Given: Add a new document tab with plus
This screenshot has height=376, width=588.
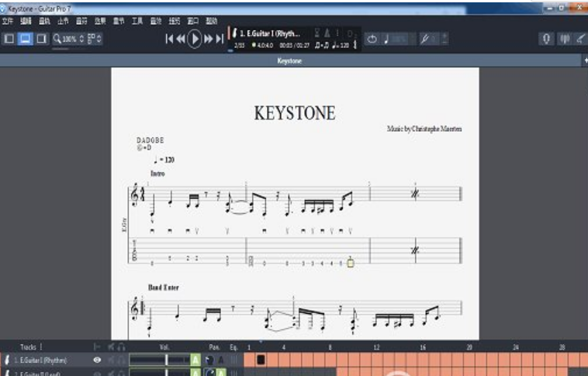Looking at the screenshot, I should [586, 60].
